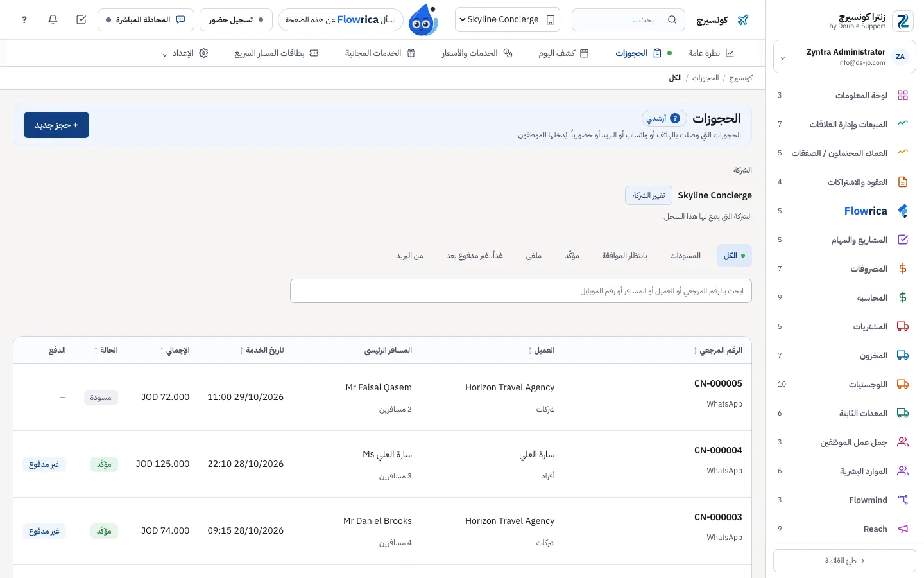Open كشف اليوم tab
Screen dimensions: 924x578
(563, 53)
